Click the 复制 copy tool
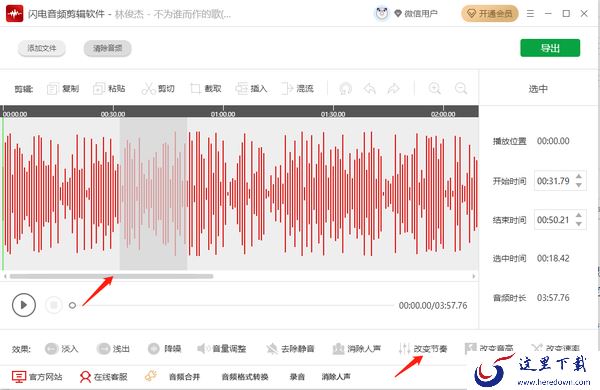 coord(63,89)
